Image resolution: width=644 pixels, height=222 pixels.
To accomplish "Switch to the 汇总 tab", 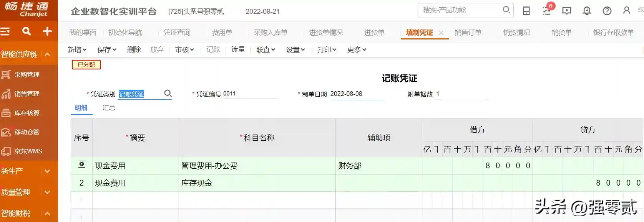I will point(109,108).
